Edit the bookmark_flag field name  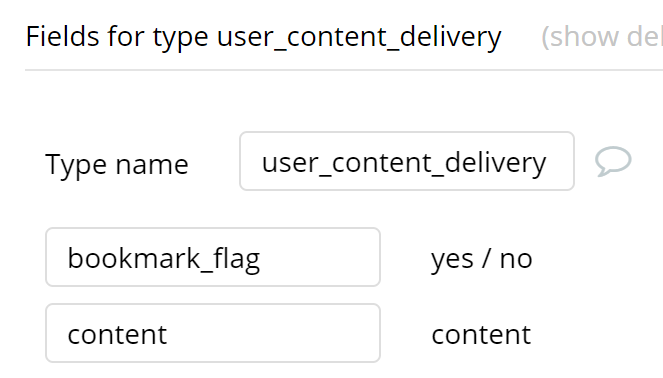click(x=213, y=257)
